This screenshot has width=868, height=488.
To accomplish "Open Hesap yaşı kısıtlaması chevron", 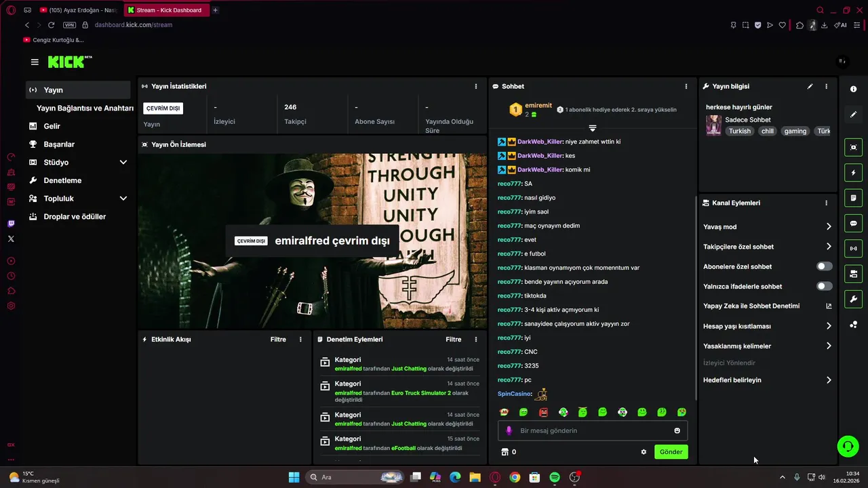I will [829, 326].
